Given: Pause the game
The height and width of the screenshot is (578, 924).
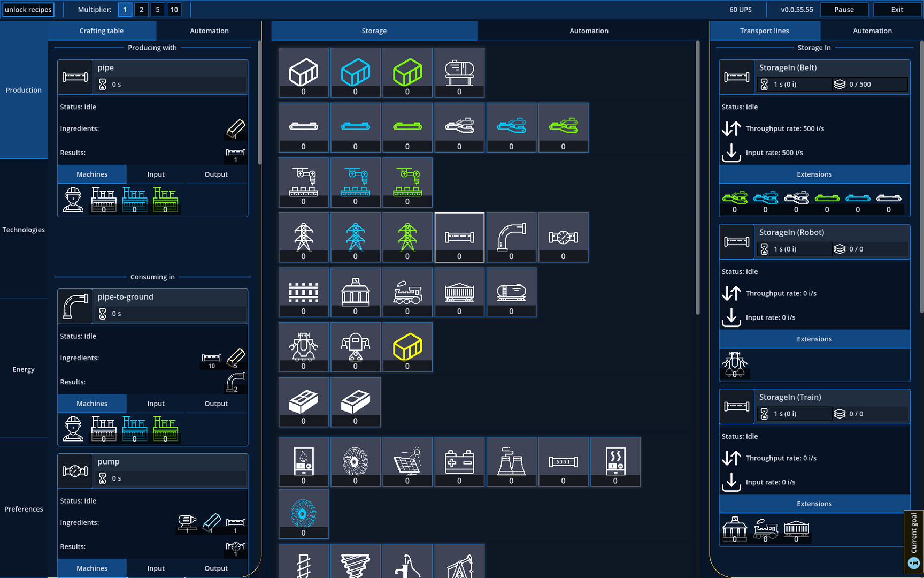Looking at the screenshot, I should coord(844,9).
